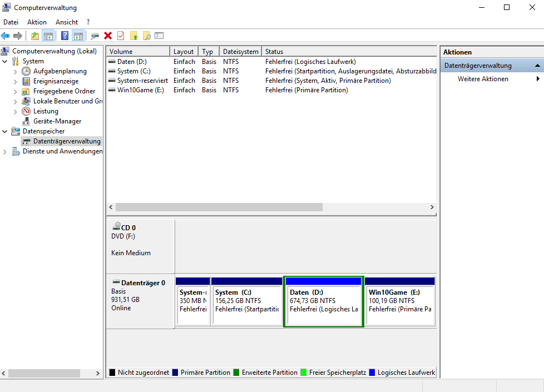
Task: Click the folder up-one-level toolbar icon
Action: (35, 36)
